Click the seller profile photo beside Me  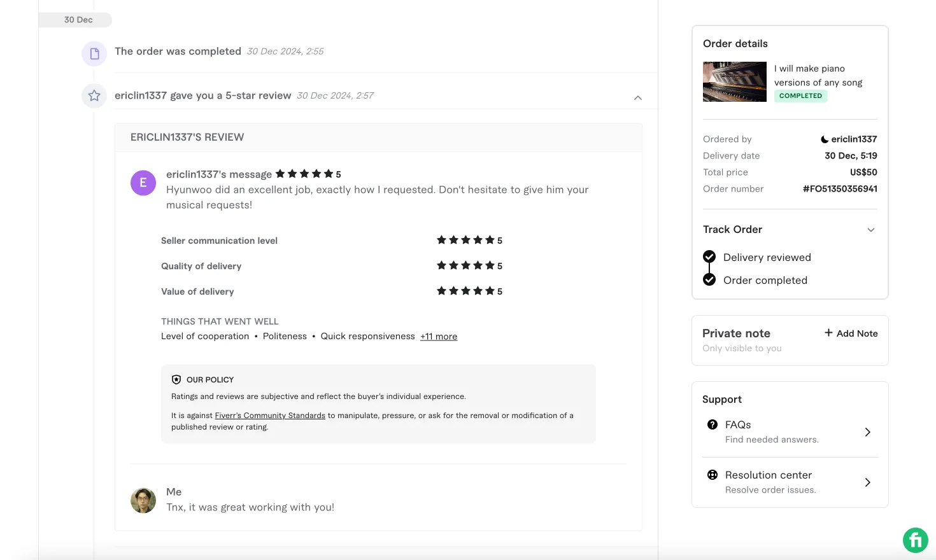click(143, 501)
